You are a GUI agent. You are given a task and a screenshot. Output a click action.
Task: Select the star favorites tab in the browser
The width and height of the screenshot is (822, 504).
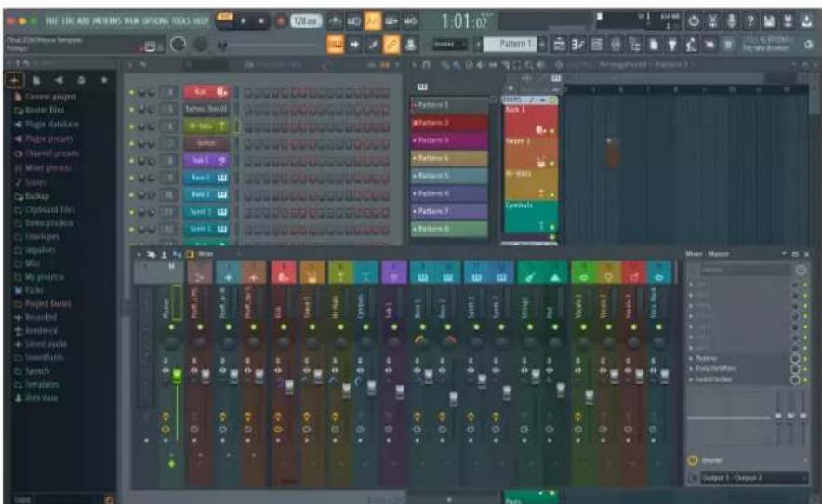pos(104,80)
